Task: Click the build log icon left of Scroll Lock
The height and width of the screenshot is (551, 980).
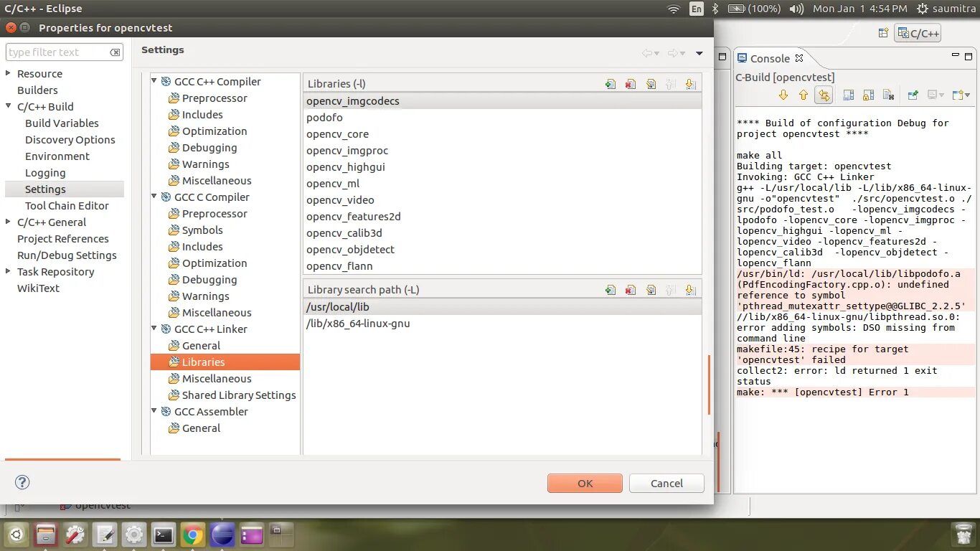Action: [x=848, y=95]
